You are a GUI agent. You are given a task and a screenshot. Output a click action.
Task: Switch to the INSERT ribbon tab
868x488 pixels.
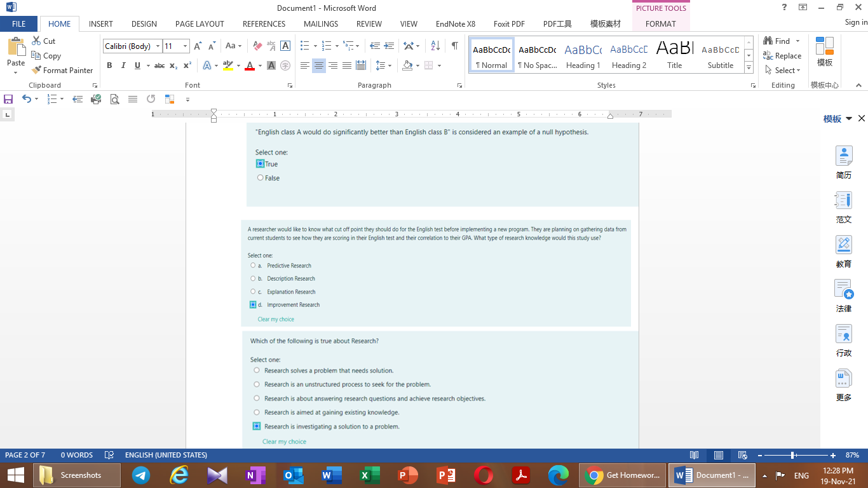(x=100, y=24)
